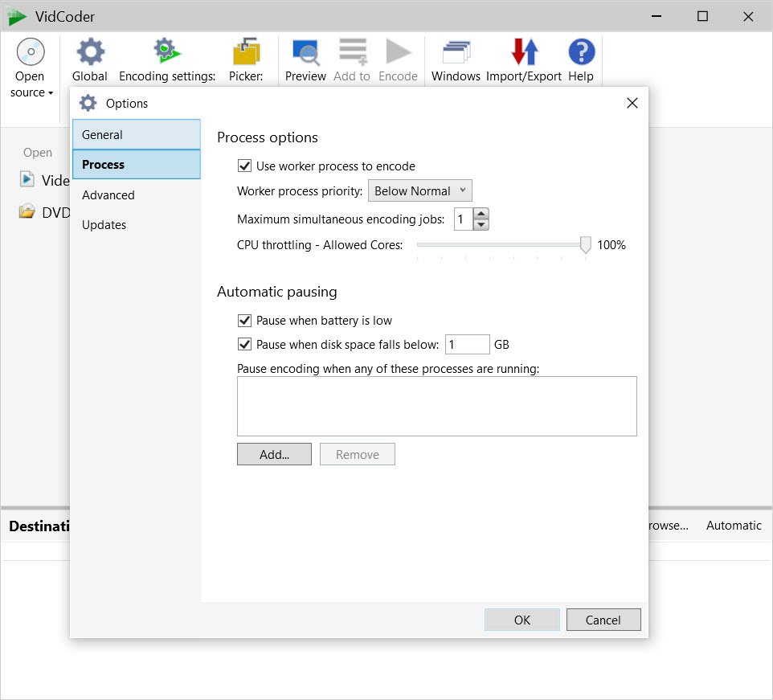Click the CPU throttling slider thumb

[585, 244]
